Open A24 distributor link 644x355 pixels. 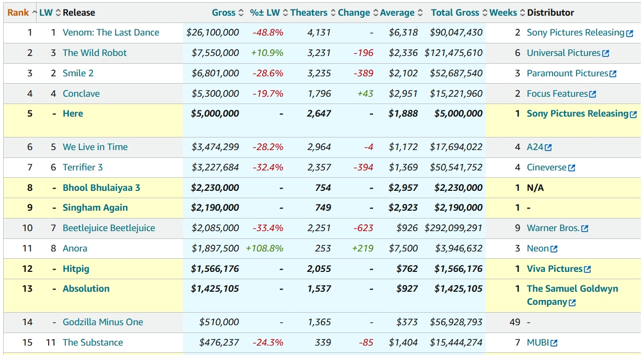(x=535, y=147)
